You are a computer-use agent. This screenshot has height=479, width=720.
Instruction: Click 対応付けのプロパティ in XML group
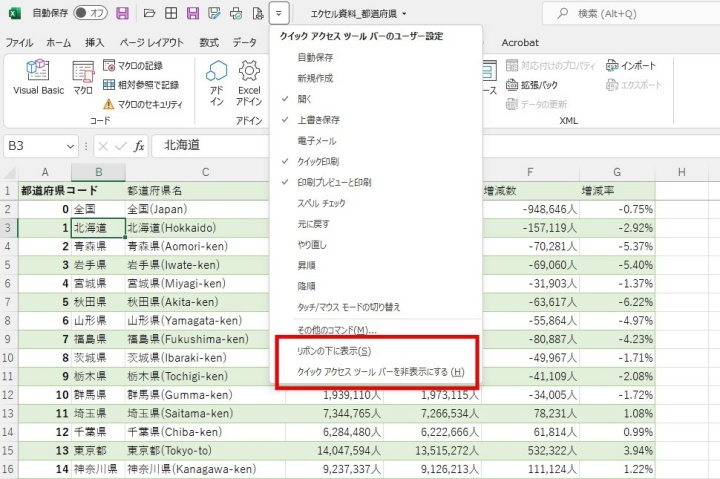point(551,66)
